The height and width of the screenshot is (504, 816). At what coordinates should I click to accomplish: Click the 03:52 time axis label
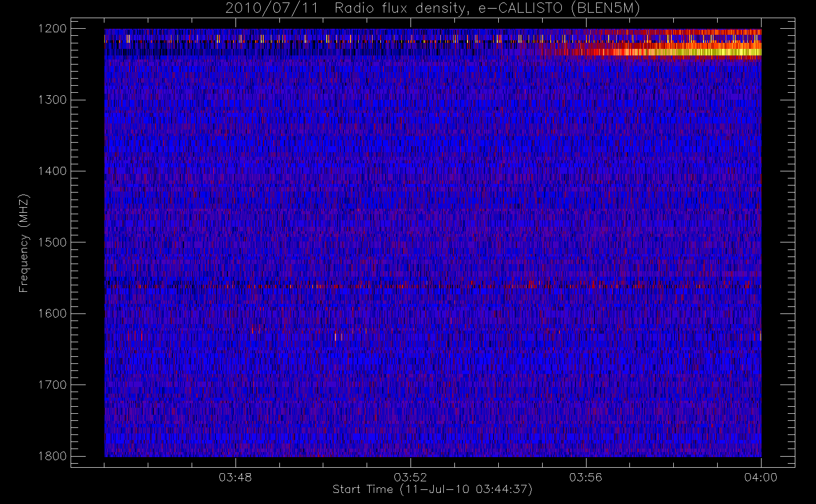(x=411, y=477)
